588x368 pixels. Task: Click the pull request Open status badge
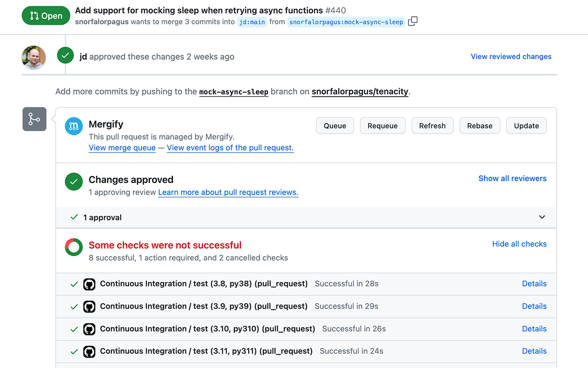45,15
